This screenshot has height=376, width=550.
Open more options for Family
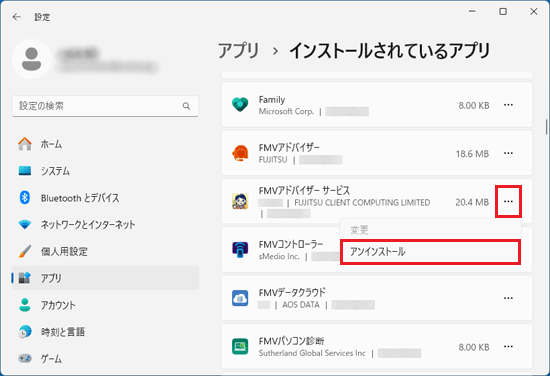click(508, 105)
